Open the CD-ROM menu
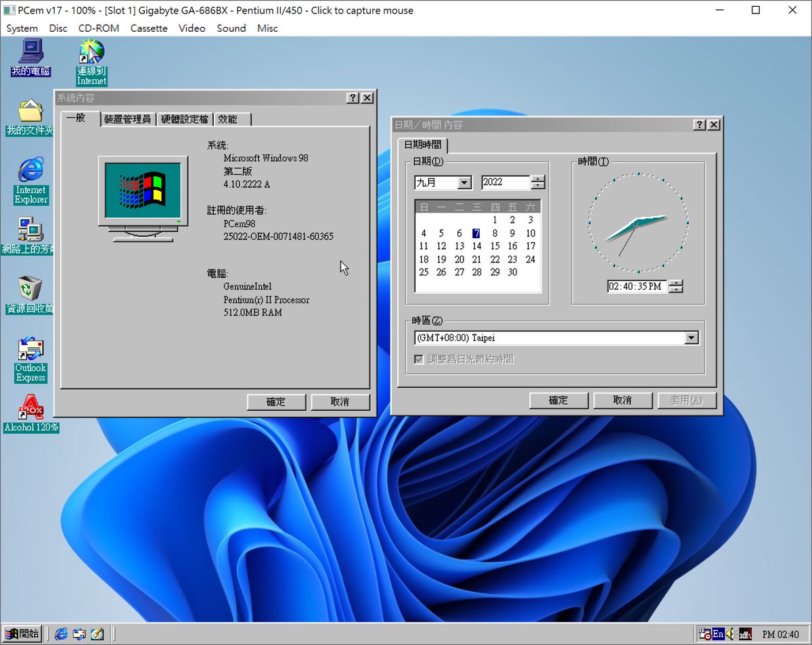812x645 pixels. tap(99, 28)
